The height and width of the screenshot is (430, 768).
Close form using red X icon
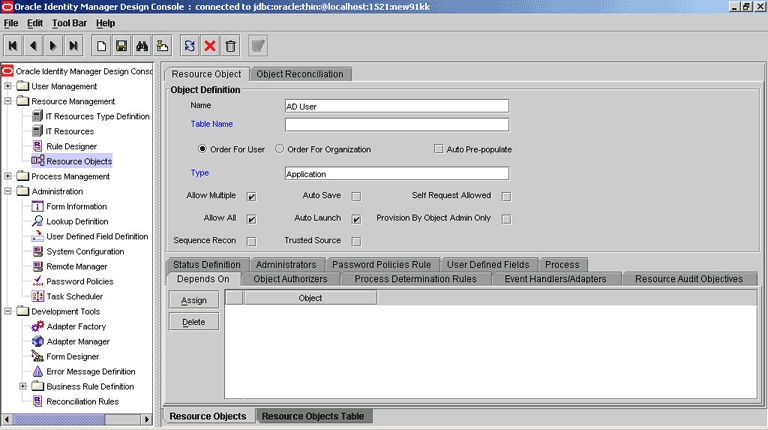pos(210,46)
